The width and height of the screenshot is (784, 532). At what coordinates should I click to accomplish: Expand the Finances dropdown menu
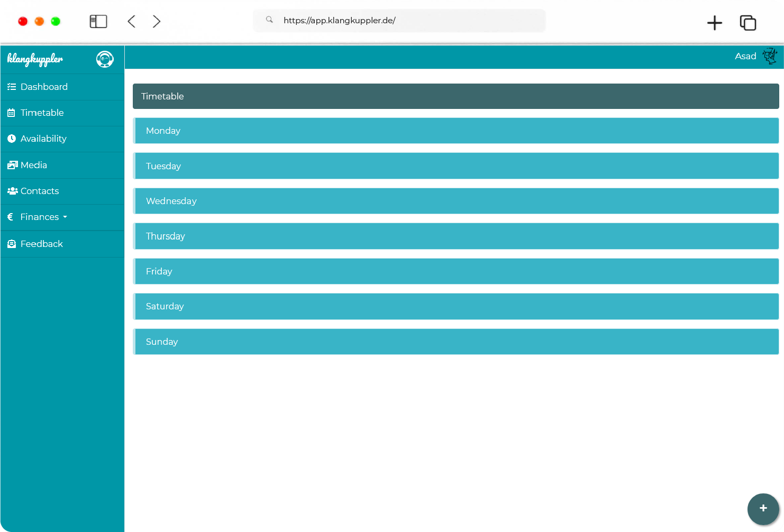44,217
